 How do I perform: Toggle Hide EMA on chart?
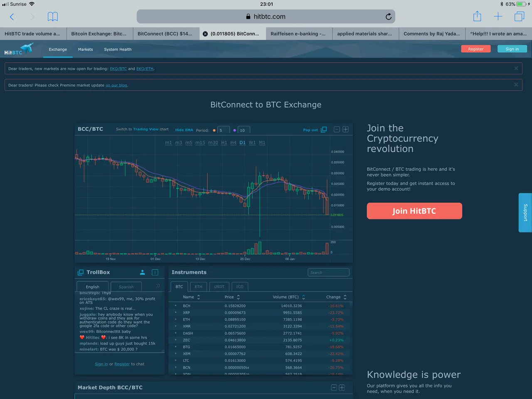pos(184,130)
